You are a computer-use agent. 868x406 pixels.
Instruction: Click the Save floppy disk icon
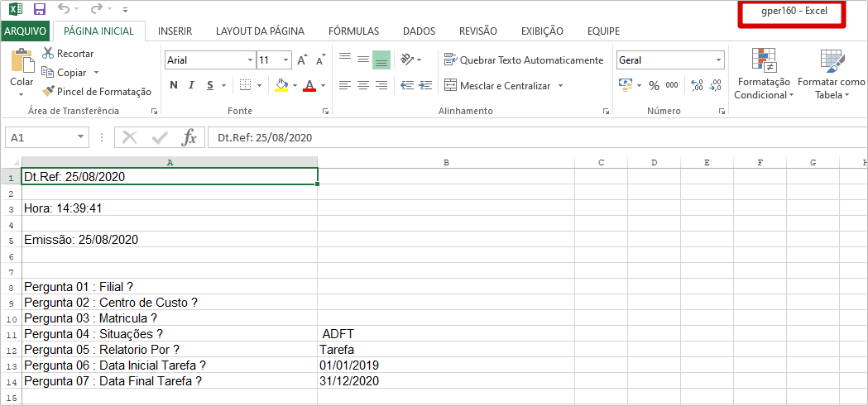coord(39,9)
